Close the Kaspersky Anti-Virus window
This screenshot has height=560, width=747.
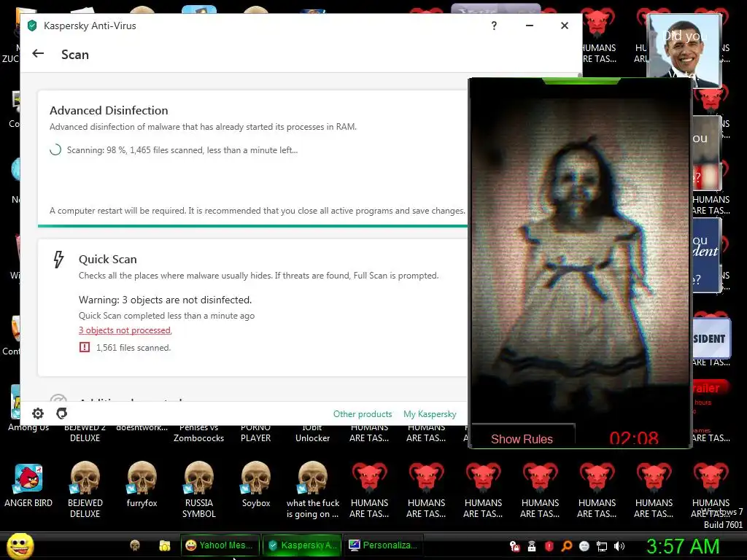coord(565,26)
